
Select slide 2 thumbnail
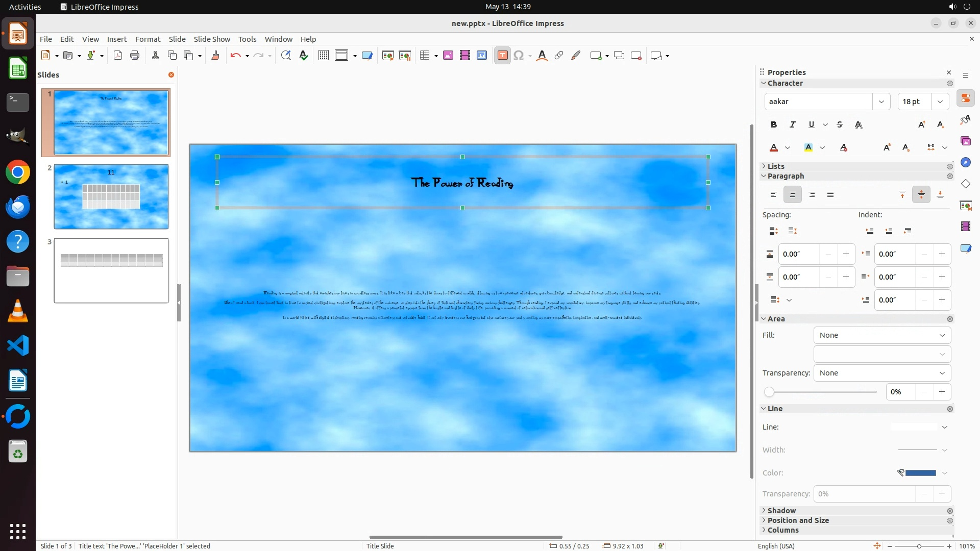pyautogui.click(x=111, y=197)
